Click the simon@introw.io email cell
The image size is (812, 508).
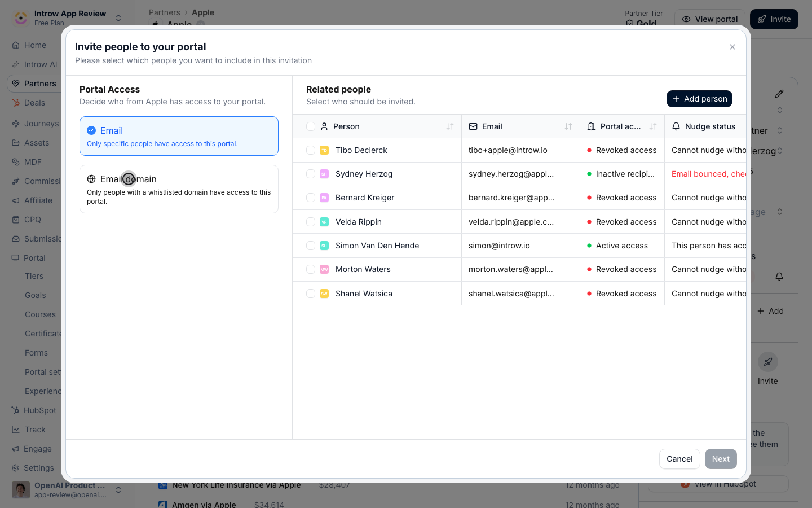coord(499,246)
